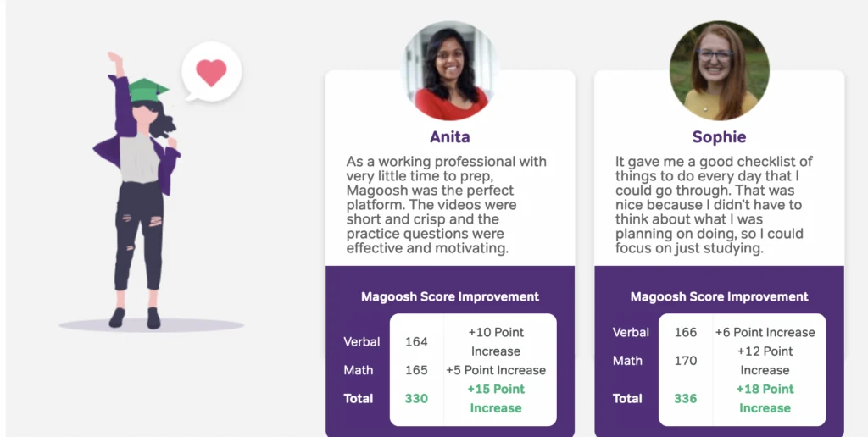Click the green graduation cap on the illustration
Image resolution: width=868 pixels, height=437 pixels.
click(147, 90)
